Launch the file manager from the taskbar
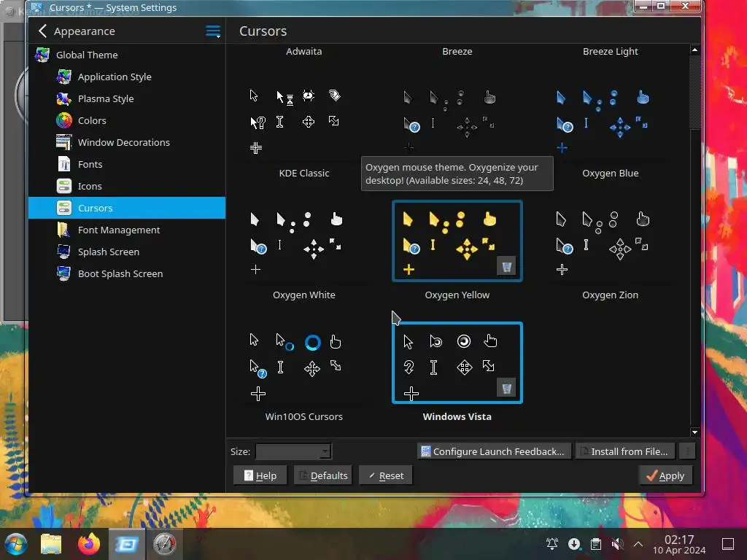 click(51, 544)
